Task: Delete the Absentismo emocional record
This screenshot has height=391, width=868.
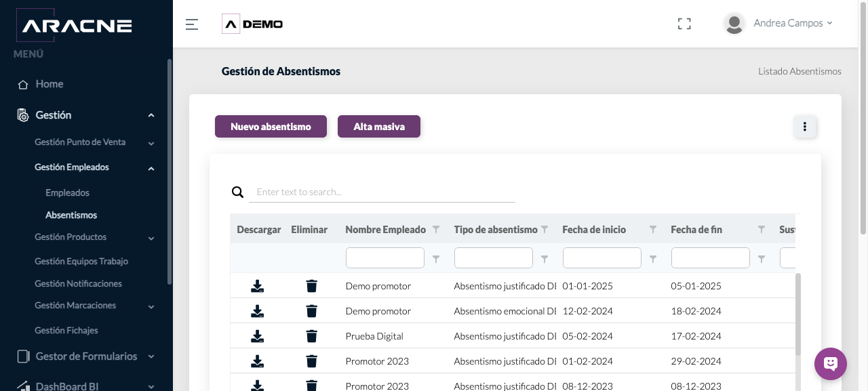Action: coord(311,311)
